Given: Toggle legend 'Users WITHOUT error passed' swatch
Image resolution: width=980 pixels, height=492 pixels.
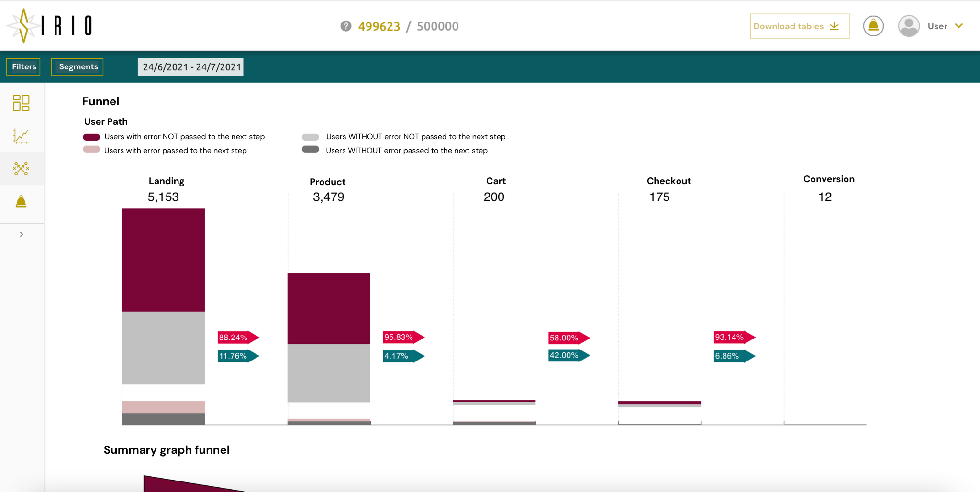Looking at the screenshot, I should [x=311, y=149].
